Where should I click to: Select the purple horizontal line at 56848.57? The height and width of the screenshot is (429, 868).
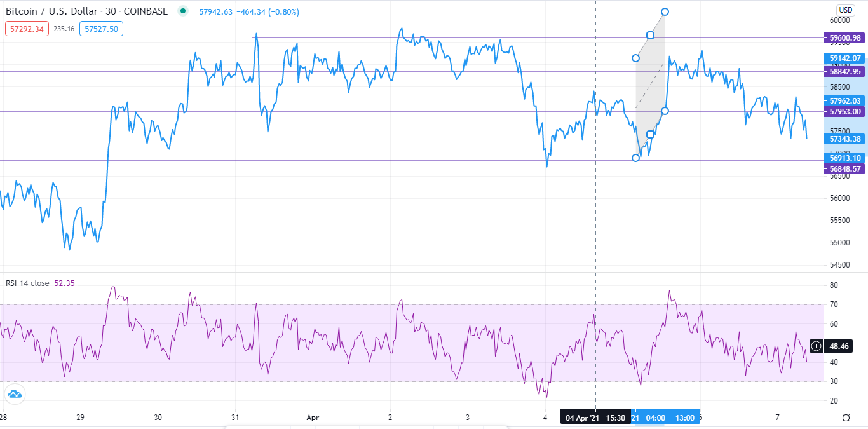(x=413, y=160)
